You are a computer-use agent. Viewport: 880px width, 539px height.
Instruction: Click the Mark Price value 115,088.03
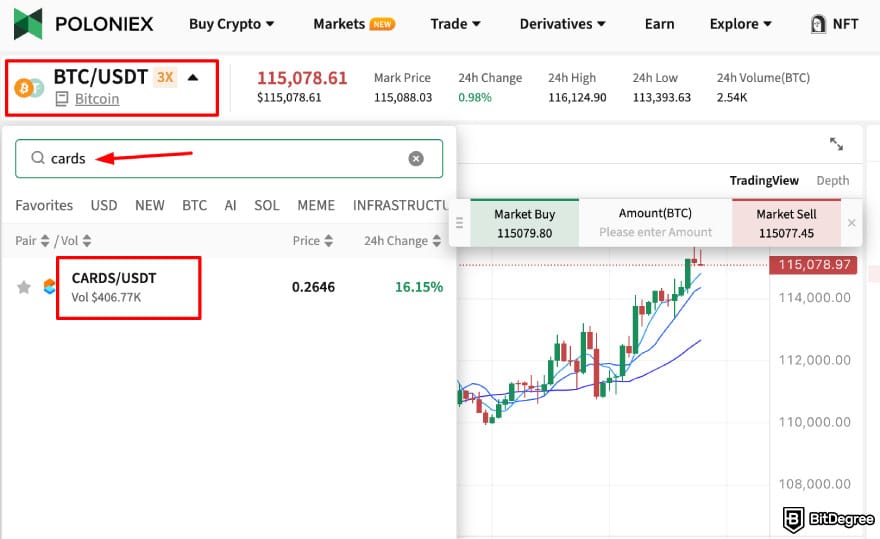pos(403,98)
